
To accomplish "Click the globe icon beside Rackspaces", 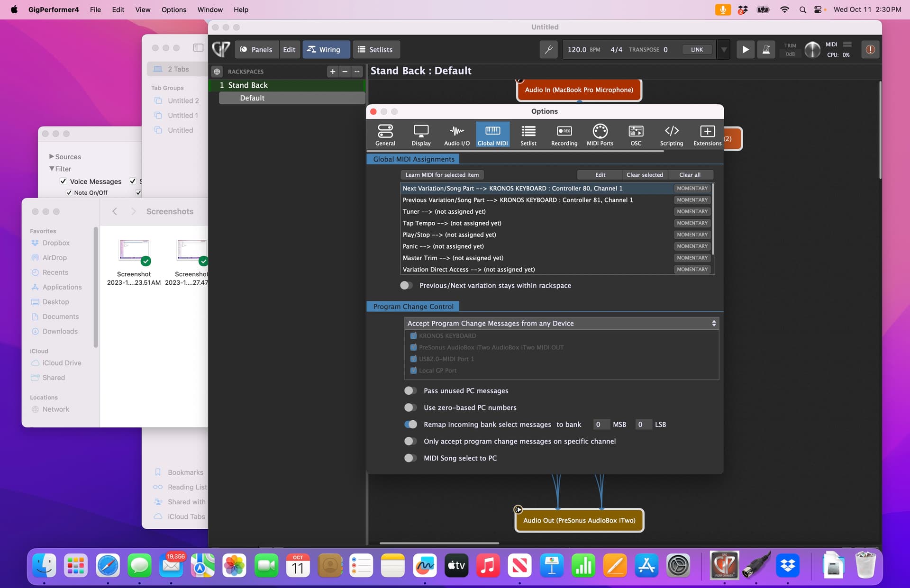I will (x=217, y=72).
